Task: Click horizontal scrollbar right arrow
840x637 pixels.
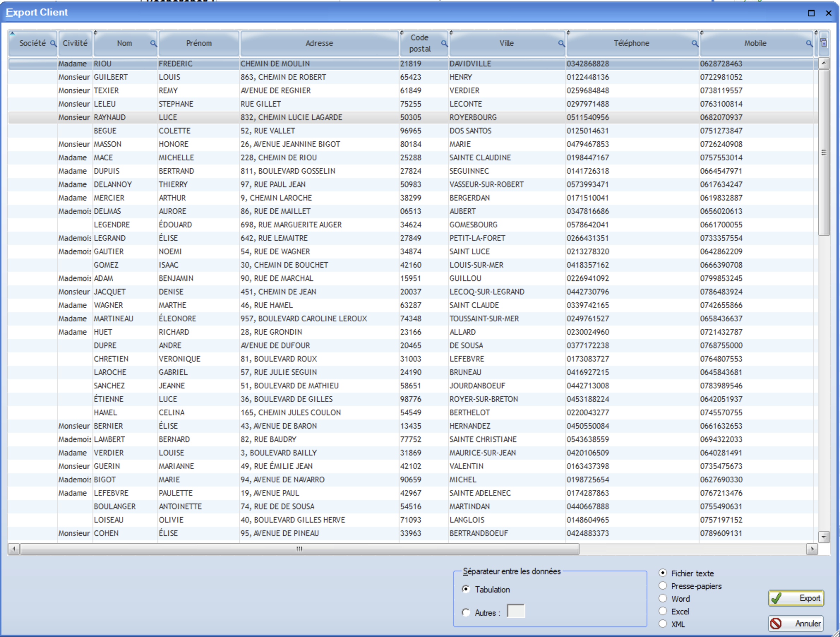Action: (x=812, y=548)
